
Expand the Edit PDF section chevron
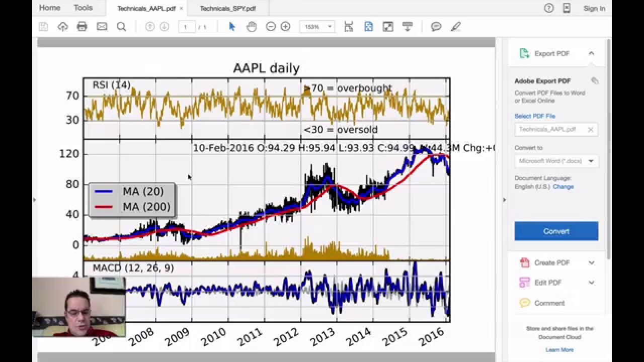coord(591,283)
